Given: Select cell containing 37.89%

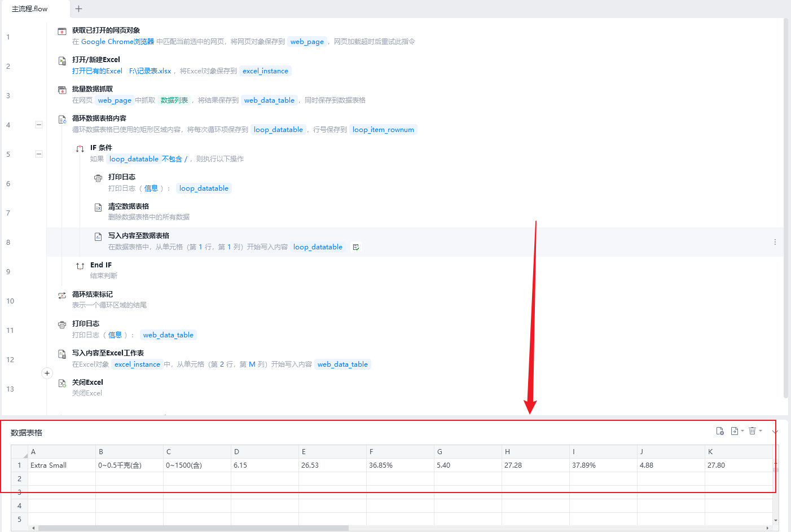Looking at the screenshot, I should point(603,465).
